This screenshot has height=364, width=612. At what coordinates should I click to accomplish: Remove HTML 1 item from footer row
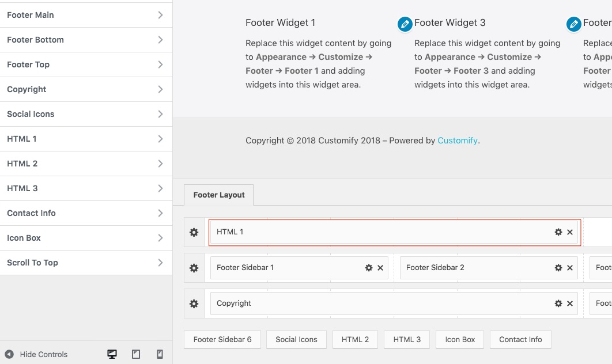coord(570,232)
